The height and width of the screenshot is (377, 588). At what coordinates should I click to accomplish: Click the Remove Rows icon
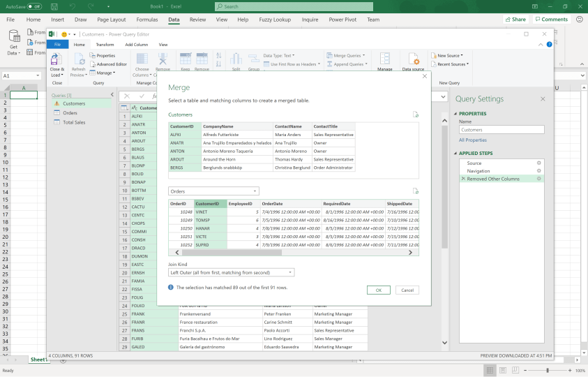202,59
